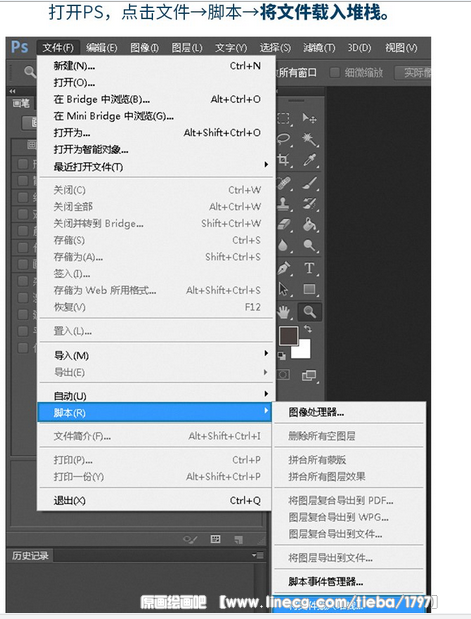The width and height of the screenshot is (471, 619).
Task: Click the Ps application logo
Action: [20, 47]
